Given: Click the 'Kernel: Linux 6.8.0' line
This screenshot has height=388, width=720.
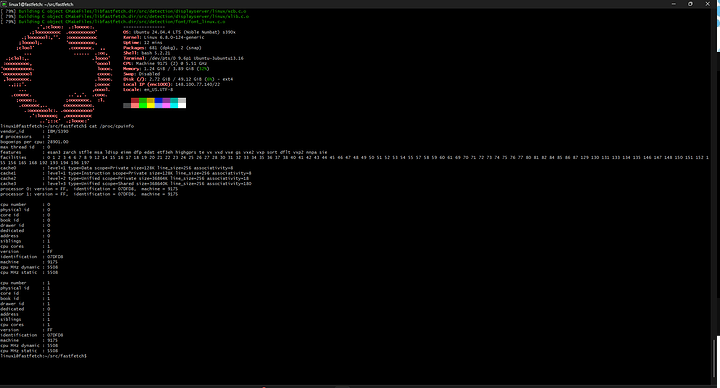Looking at the screenshot, I should point(163,37).
